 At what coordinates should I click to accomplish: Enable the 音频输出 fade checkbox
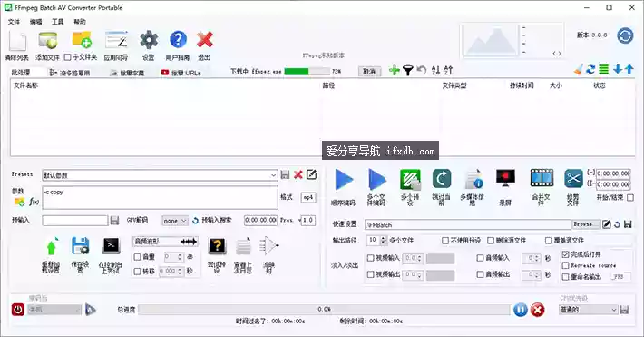tap(480, 274)
